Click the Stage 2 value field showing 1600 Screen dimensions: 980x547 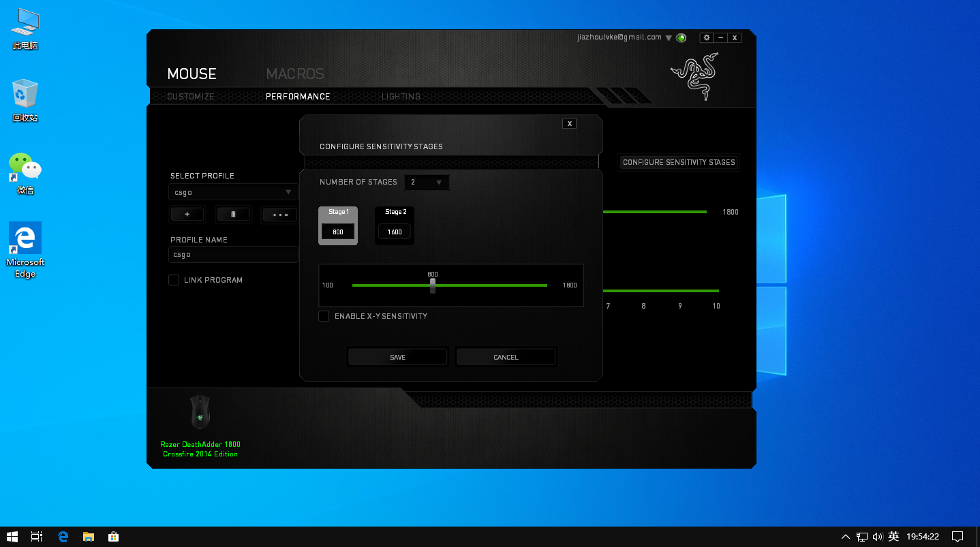[395, 232]
